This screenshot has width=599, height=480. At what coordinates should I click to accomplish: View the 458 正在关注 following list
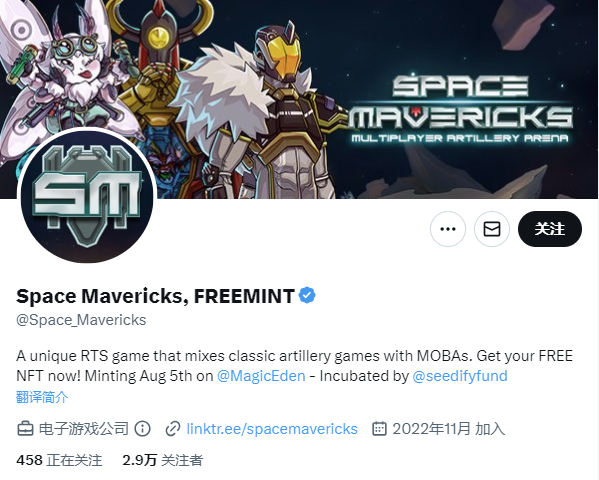click(x=59, y=460)
